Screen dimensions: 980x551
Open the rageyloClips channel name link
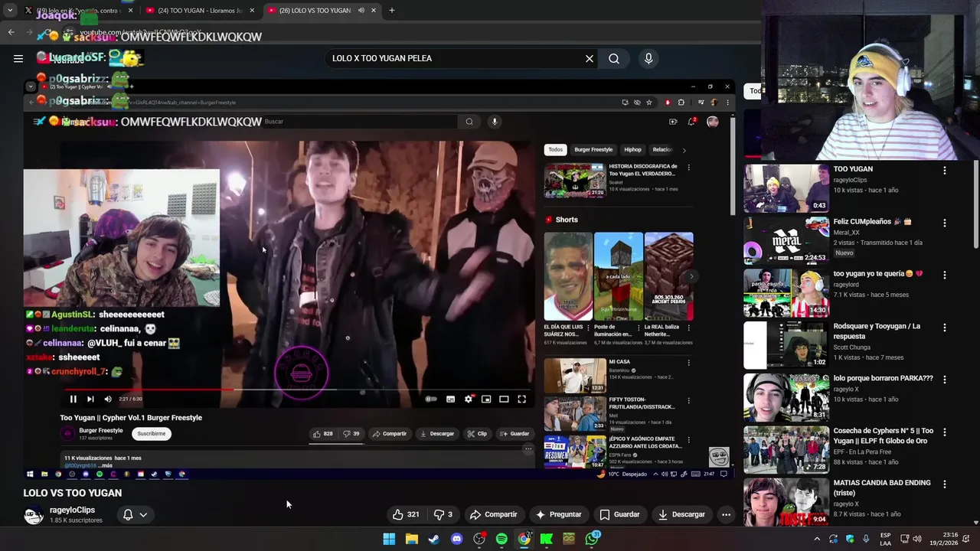point(72,510)
